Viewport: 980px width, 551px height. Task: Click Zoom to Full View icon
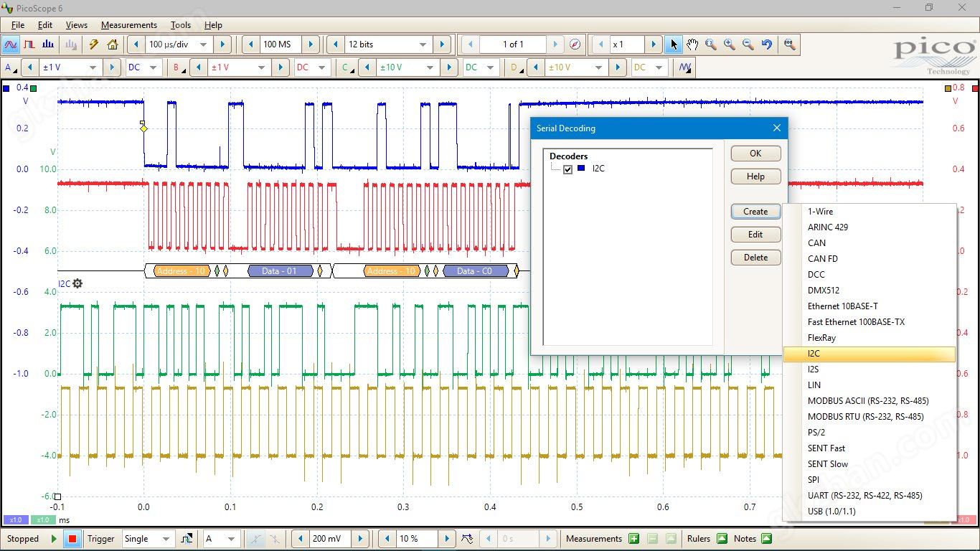pyautogui.click(x=789, y=44)
